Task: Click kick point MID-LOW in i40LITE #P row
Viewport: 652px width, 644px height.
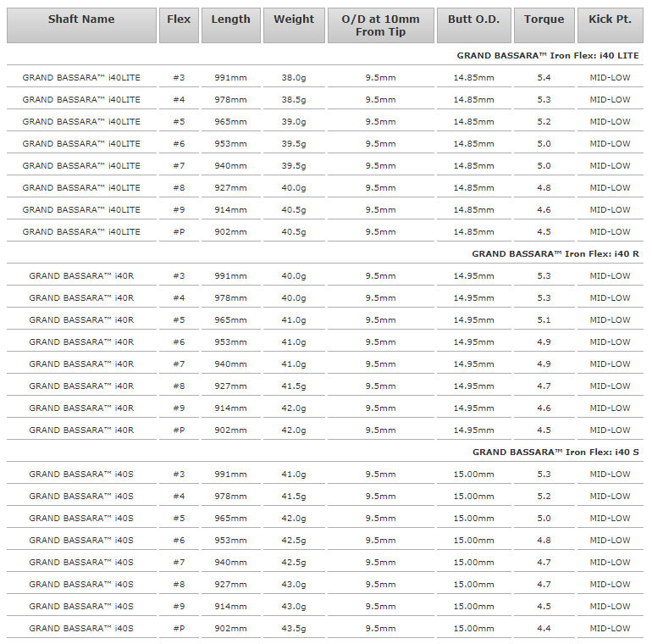Action: pos(610,232)
